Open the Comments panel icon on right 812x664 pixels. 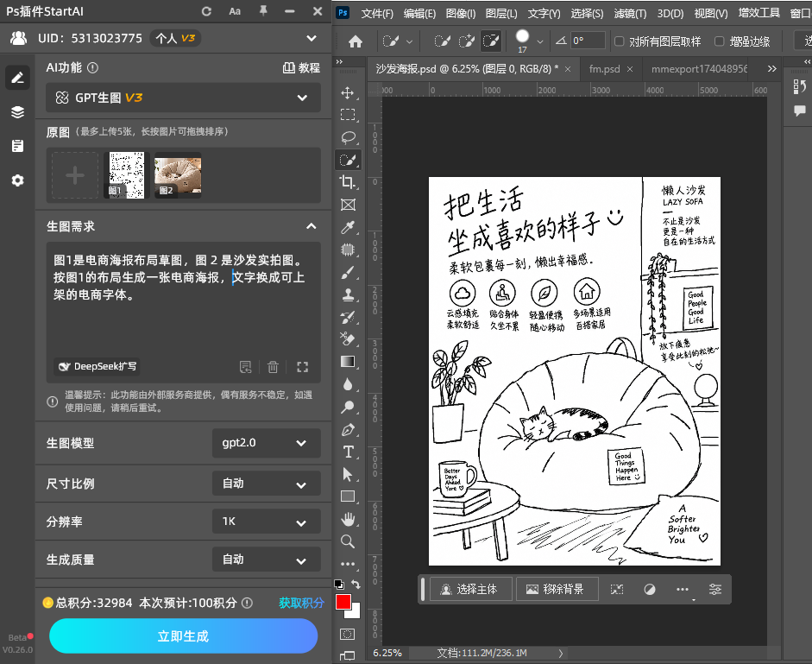tap(799, 111)
